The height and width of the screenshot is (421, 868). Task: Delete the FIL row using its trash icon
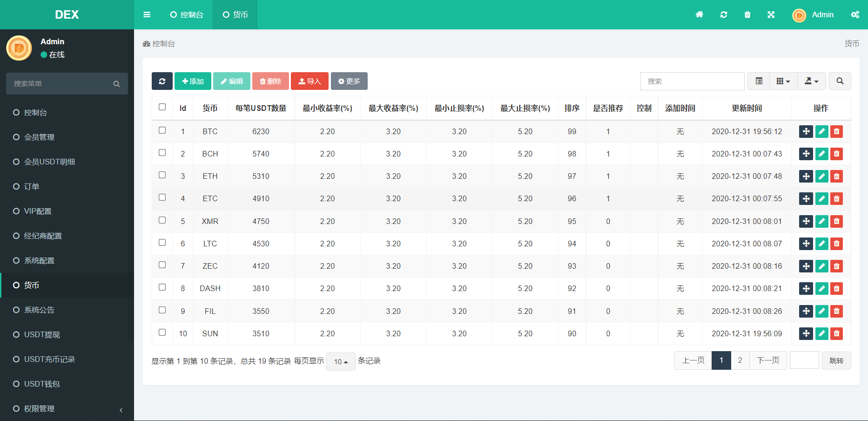pyautogui.click(x=837, y=311)
